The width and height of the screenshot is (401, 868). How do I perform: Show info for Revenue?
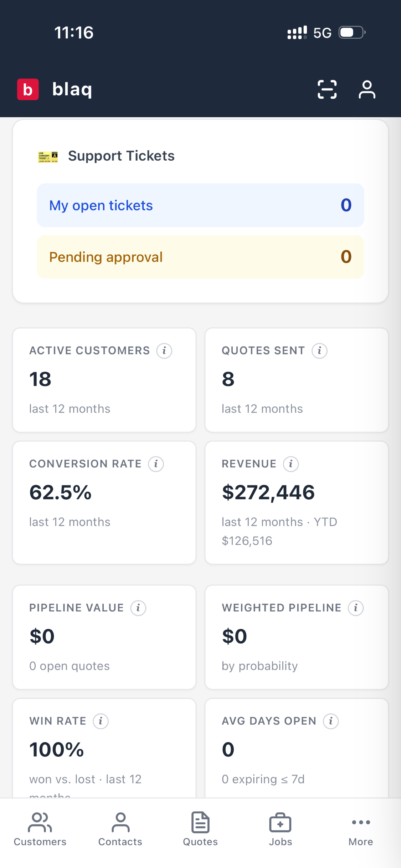pyautogui.click(x=291, y=464)
